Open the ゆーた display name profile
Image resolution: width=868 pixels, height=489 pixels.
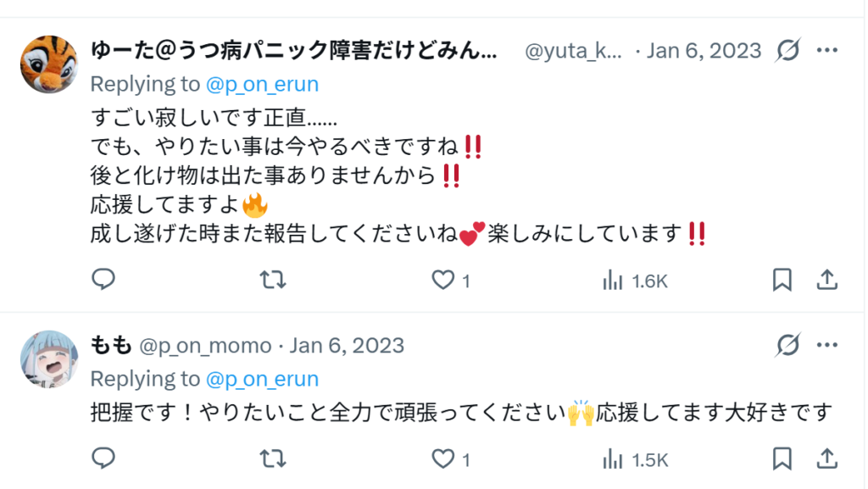(293, 51)
